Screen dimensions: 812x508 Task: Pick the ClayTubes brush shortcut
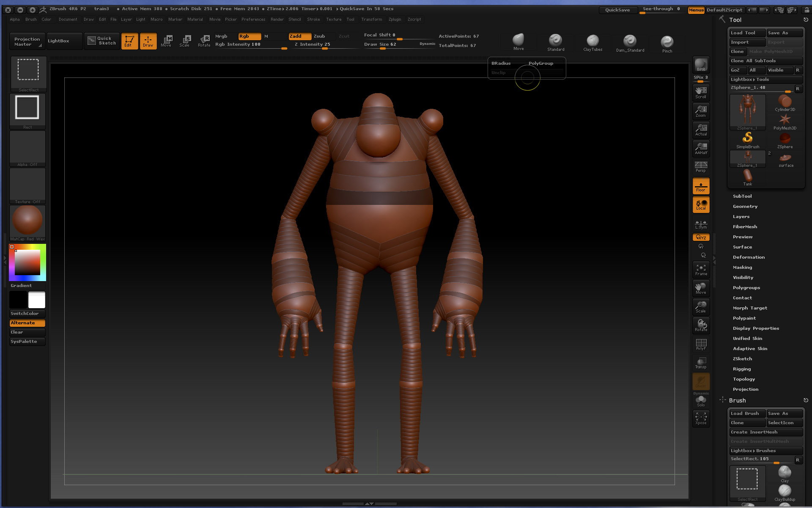(593, 43)
